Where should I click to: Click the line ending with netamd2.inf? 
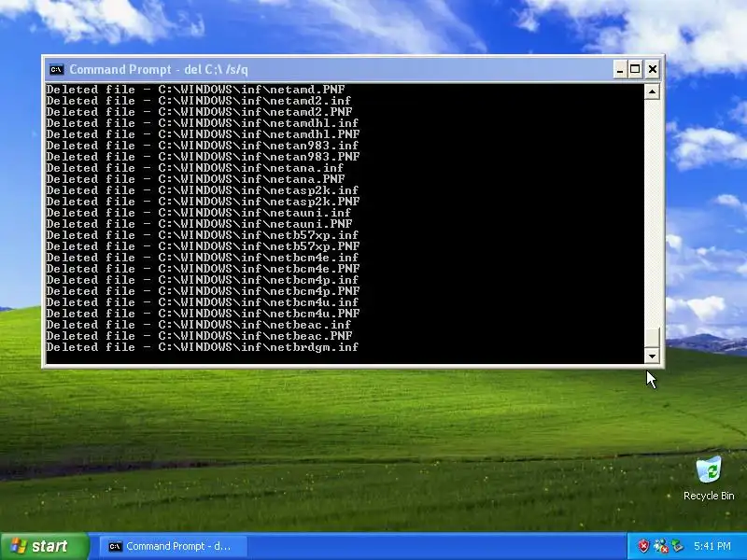[x=199, y=101]
